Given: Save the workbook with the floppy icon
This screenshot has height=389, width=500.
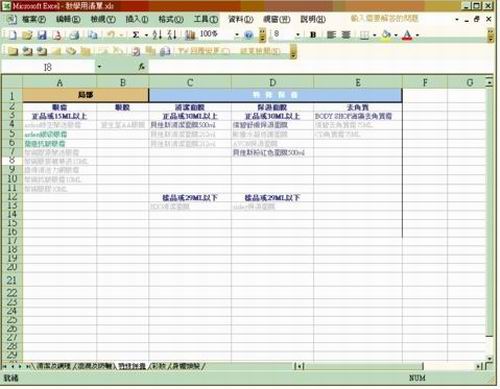Looking at the screenshot, I should [42, 35].
